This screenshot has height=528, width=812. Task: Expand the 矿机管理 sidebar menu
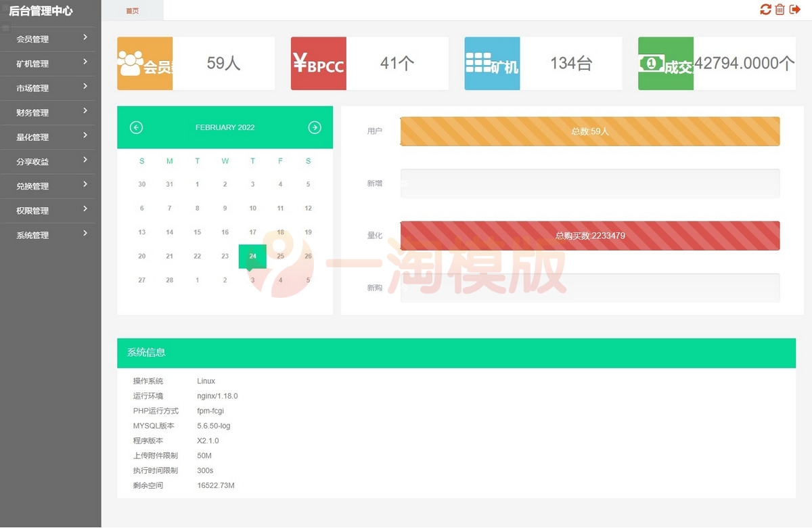point(51,64)
